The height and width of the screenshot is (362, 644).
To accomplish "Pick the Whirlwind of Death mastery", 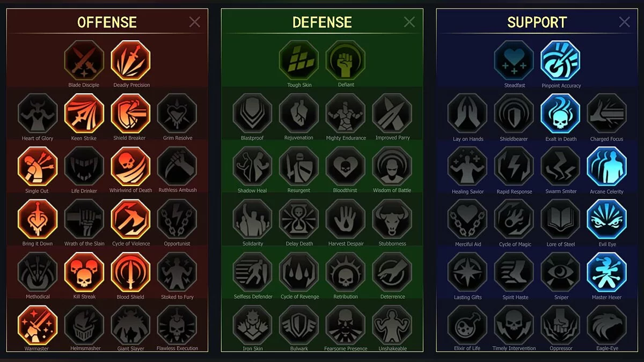I will point(131,166).
